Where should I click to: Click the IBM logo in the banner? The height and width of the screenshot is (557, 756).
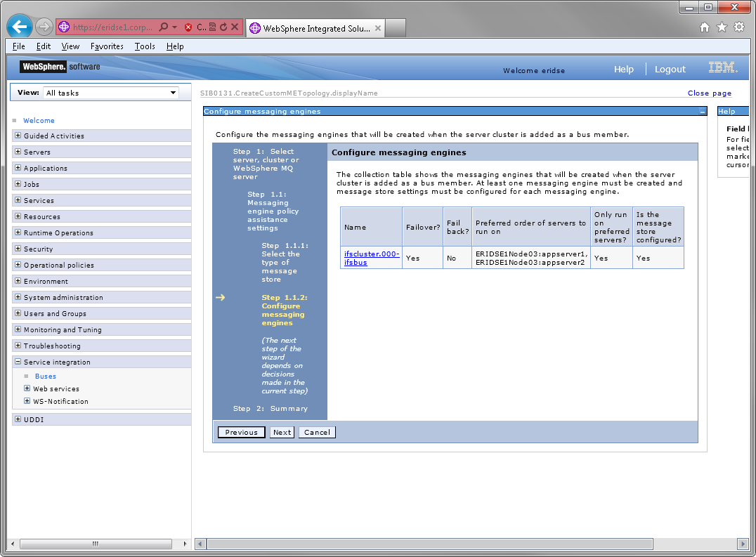[723, 67]
